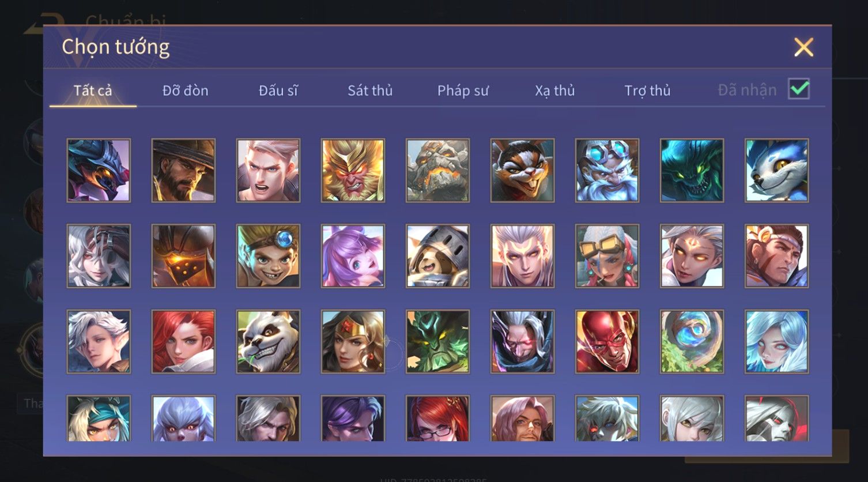Show the Xạ thủ hero list
This screenshot has height=482, width=868.
pyautogui.click(x=555, y=91)
